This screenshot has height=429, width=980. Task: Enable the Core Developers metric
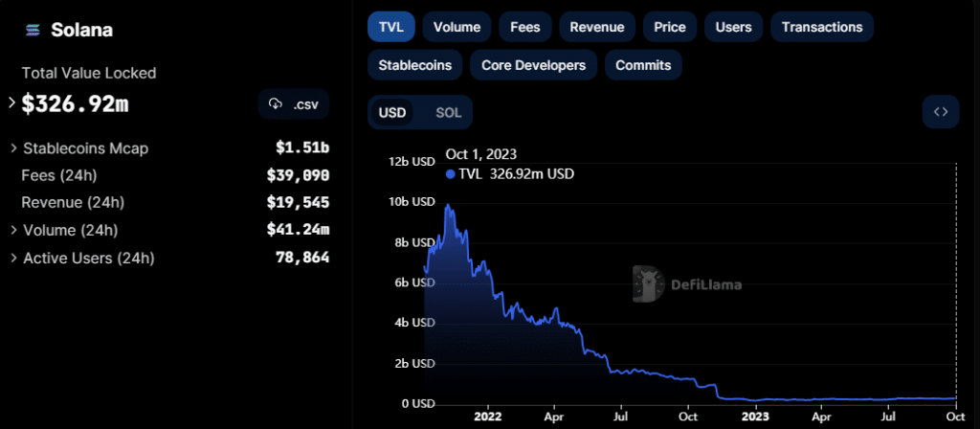(x=533, y=65)
